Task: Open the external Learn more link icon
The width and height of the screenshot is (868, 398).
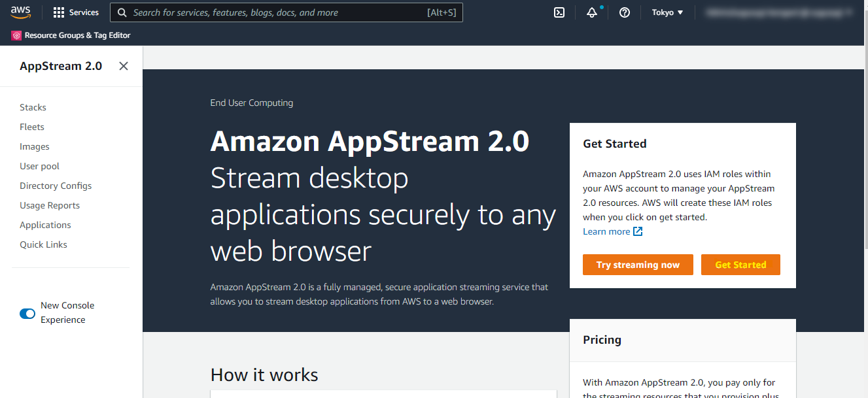Action: click(637, 231)
